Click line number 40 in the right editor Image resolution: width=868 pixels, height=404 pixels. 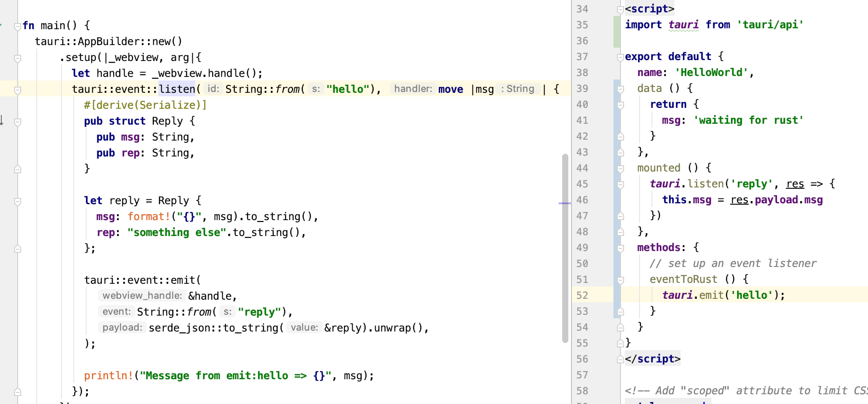pyautogui.click(x=582, y=104)
